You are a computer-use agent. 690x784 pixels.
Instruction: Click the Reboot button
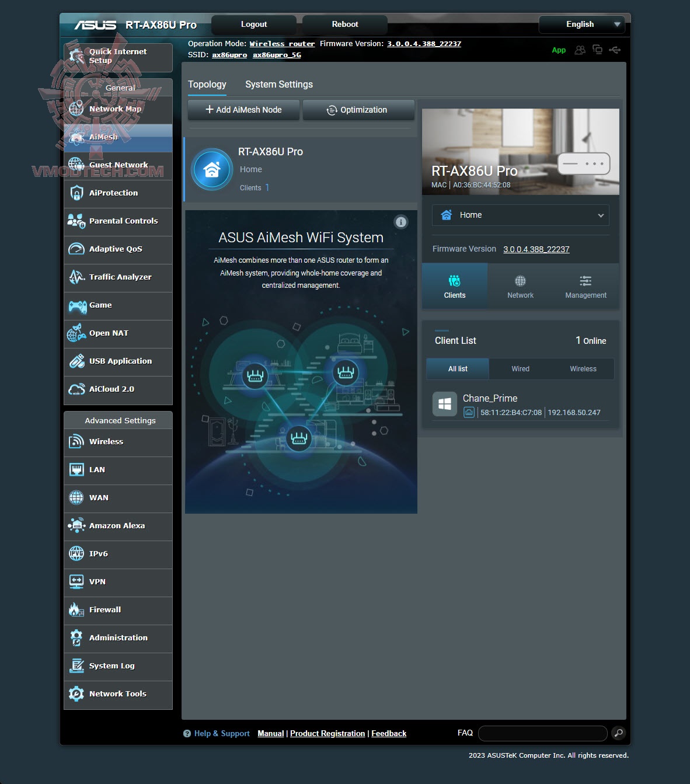[345, 25]
